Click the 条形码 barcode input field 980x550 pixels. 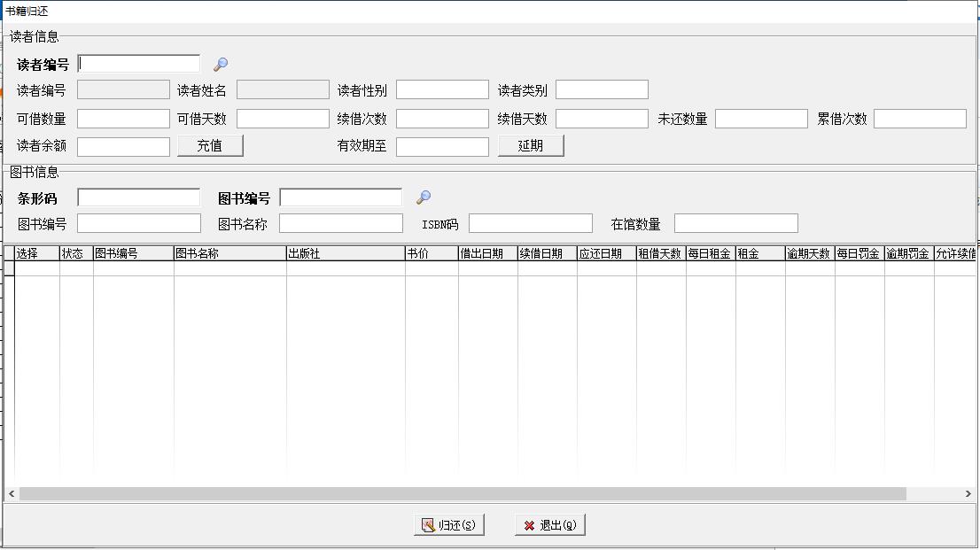point(139,198)
